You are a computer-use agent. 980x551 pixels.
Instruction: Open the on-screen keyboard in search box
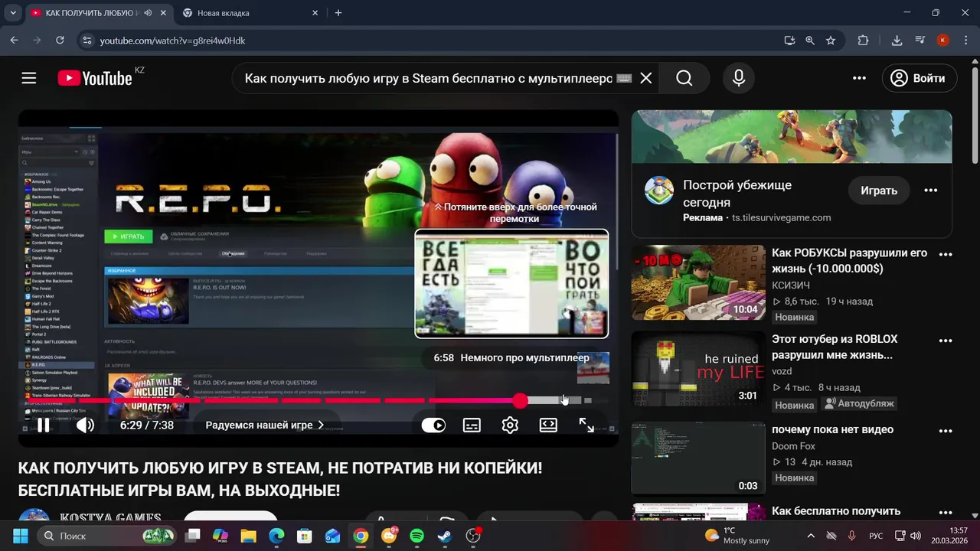pos(624,78)
